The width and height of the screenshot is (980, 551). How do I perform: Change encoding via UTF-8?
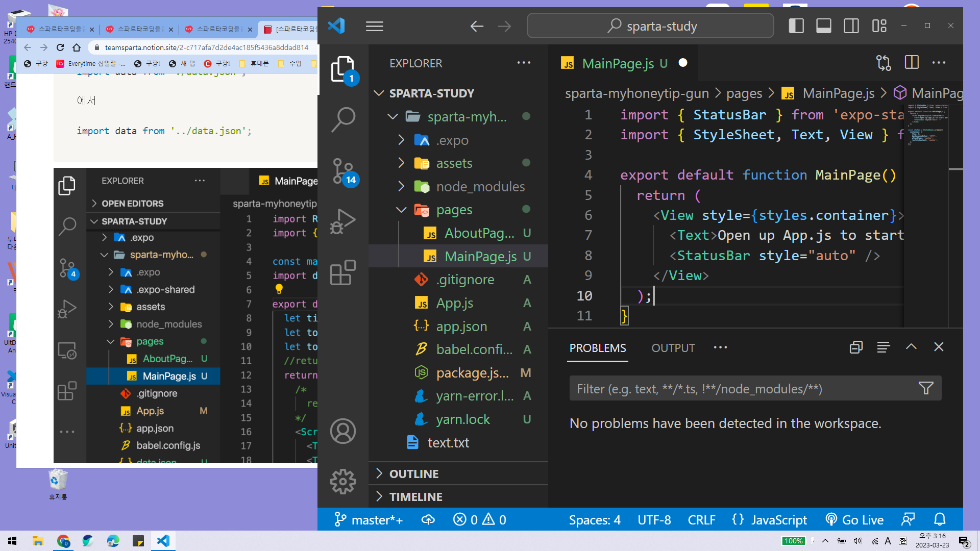(654, 520)
